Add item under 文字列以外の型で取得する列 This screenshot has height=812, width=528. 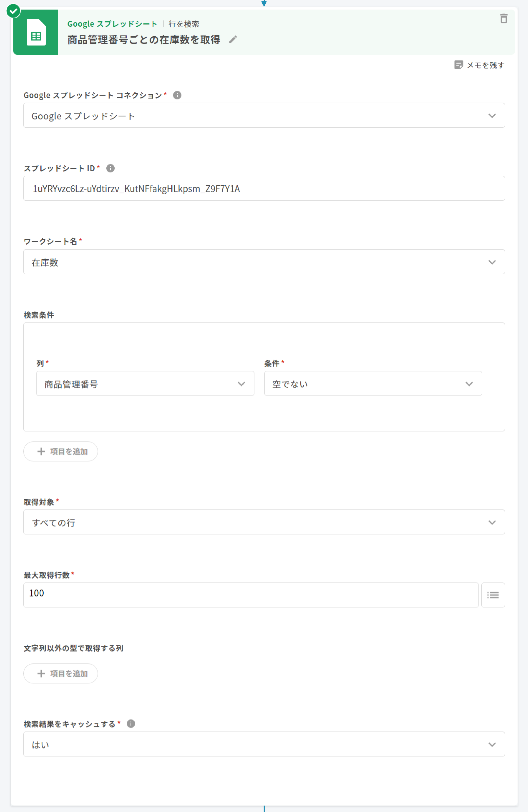61,674
